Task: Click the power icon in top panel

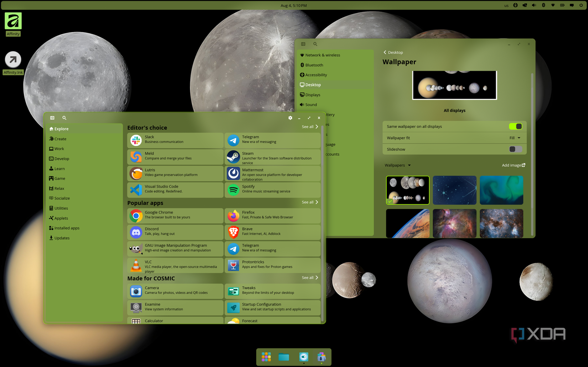Action: [581, 5]
